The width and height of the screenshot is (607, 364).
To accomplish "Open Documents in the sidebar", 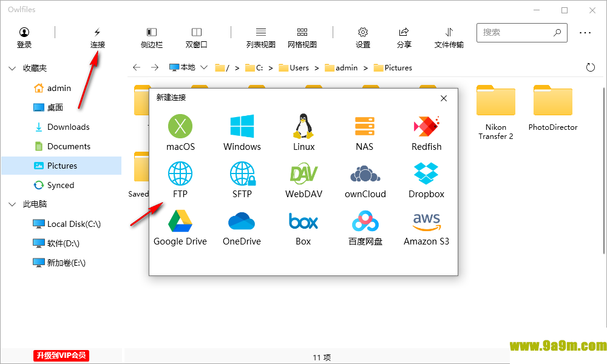I will pyautogui.click(x=61, y=146).
